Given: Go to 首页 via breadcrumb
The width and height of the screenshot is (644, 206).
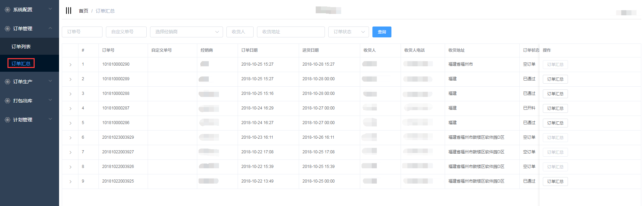Looking at the screenshot, I should (83, 11).
